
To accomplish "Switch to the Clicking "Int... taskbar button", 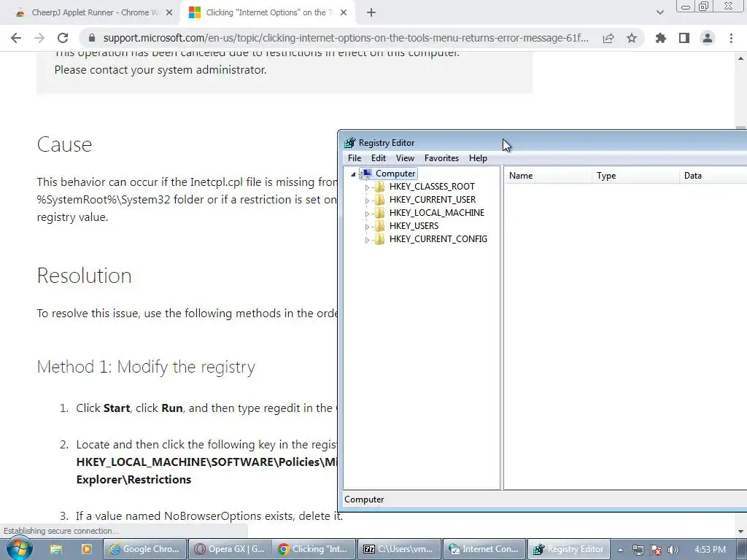I will pyautogui.click(x=314, y=549).
